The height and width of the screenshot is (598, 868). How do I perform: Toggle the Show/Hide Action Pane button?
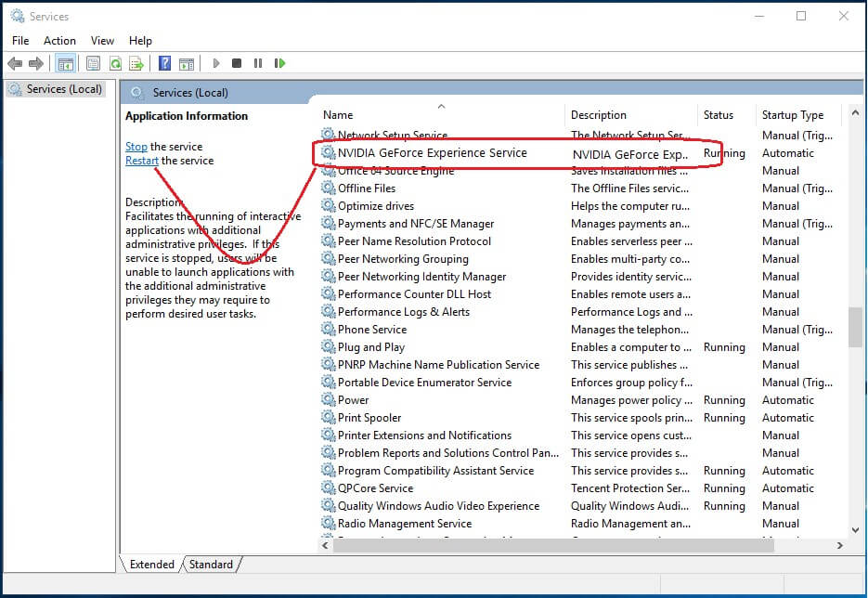[x=187, y=63]
